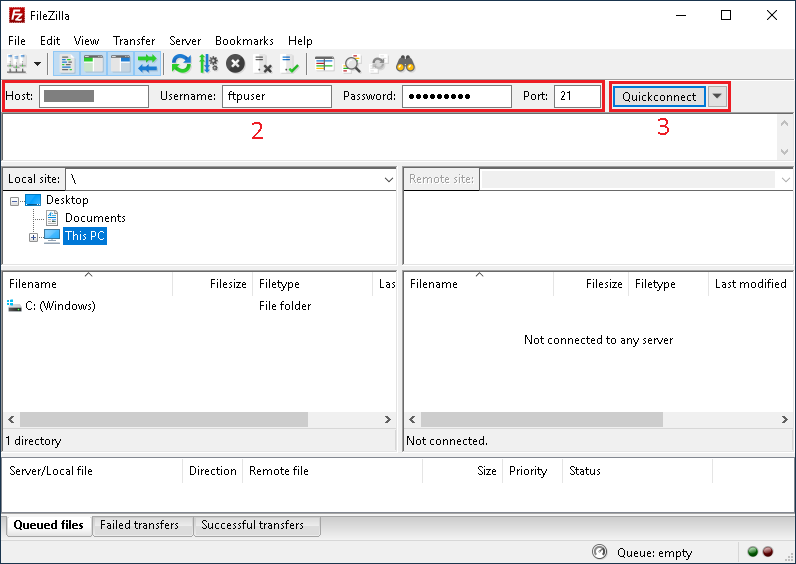The height and width of the screenshot is (564, 796).
Task: Open the Server menu
Action: pos(185,41)
